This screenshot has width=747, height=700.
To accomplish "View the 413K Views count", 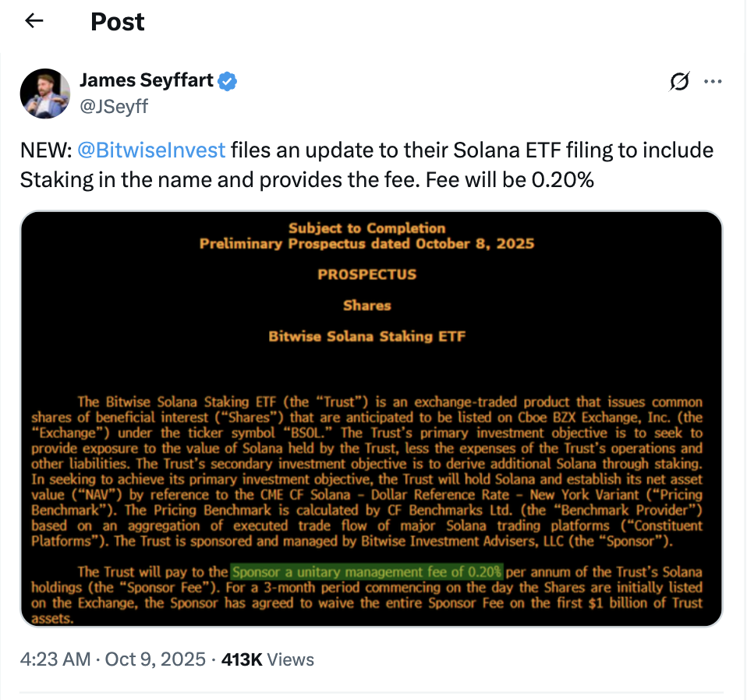I will point(267,659).
